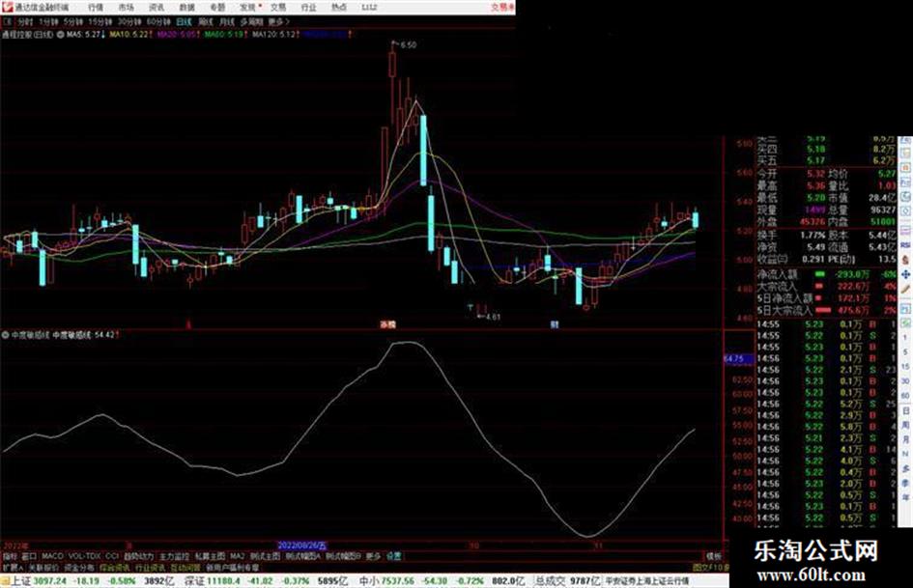The width and height of the screenshot is (913, 588).
Task: Expand 更多 in indicator tab bar
Action: coord(373,556)
